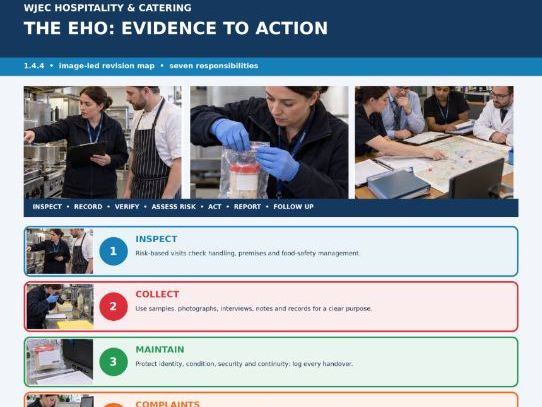This screenshot has width=542, height=407.
Task: Click the green number 3 circle
Action: tap(113, 362)
